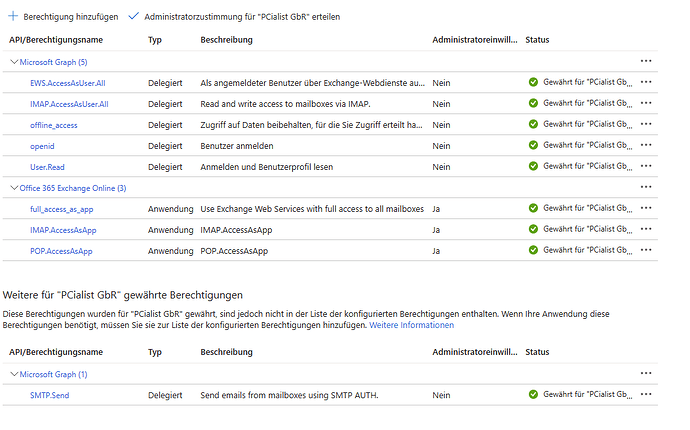690x430 pixels.
Task: Click Microsoft Graph (5) group label
Action: click(x=53, y=62)
